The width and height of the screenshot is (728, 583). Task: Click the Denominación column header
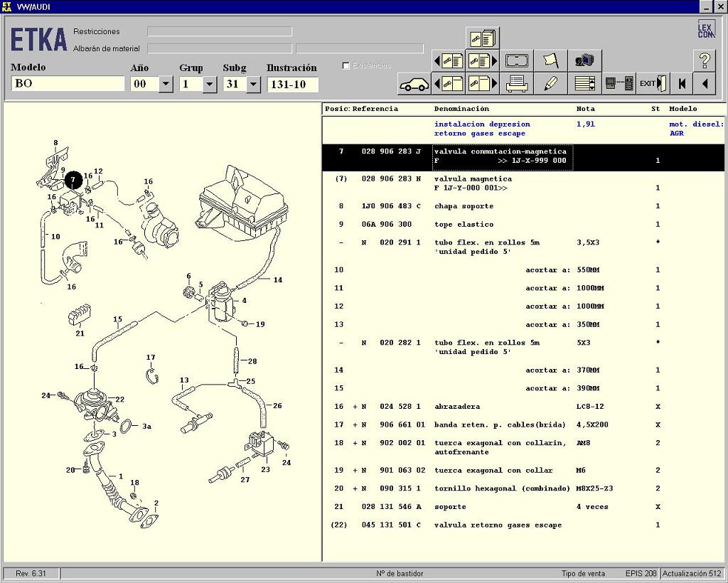coord(461,109)
